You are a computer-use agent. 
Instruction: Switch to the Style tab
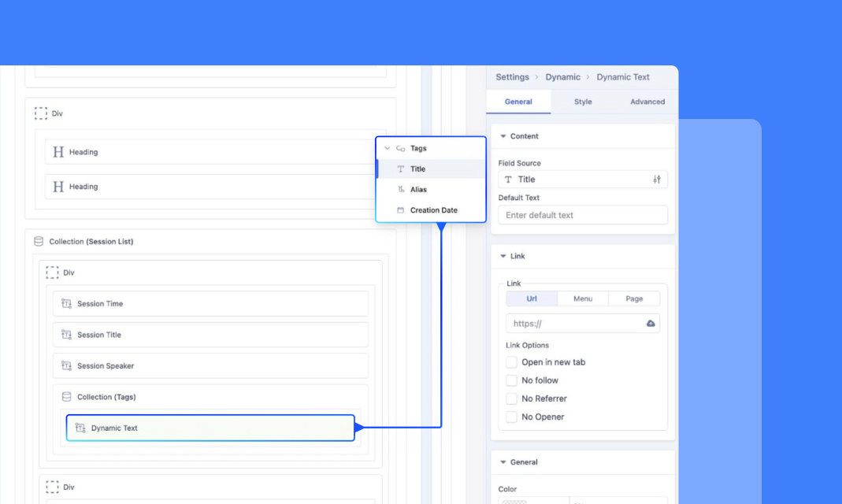coord(583,102)
